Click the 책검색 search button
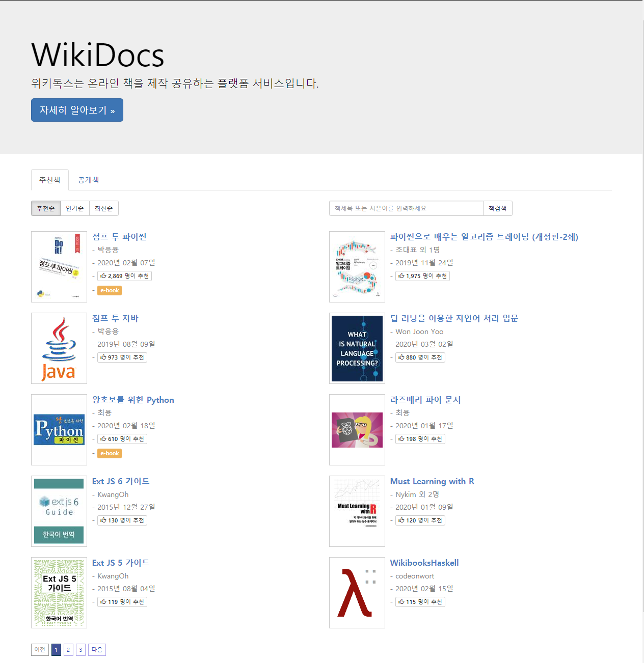 point(498,208)
